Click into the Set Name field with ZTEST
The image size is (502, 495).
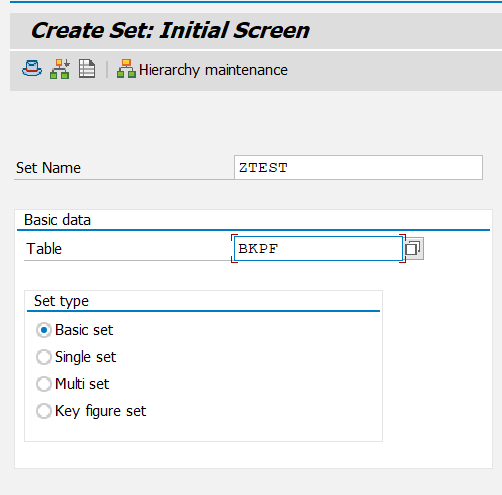(x=358, y=167)
